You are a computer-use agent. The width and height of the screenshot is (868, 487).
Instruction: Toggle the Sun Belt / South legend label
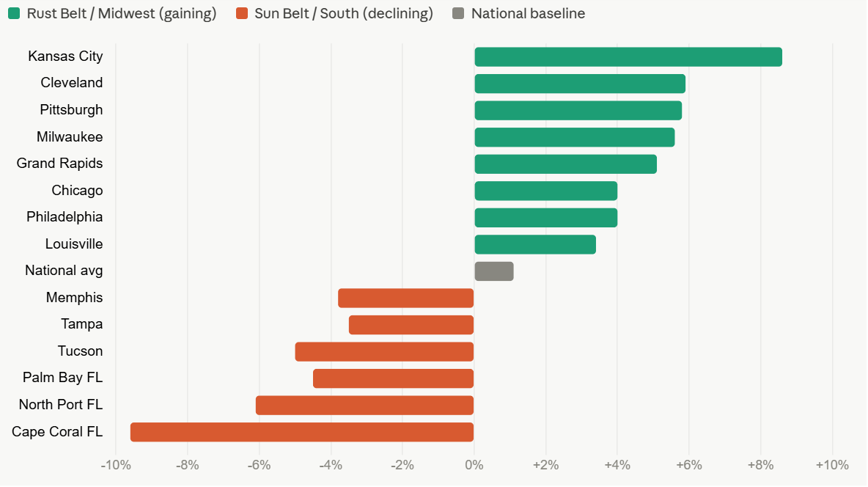tap(344, 13)
